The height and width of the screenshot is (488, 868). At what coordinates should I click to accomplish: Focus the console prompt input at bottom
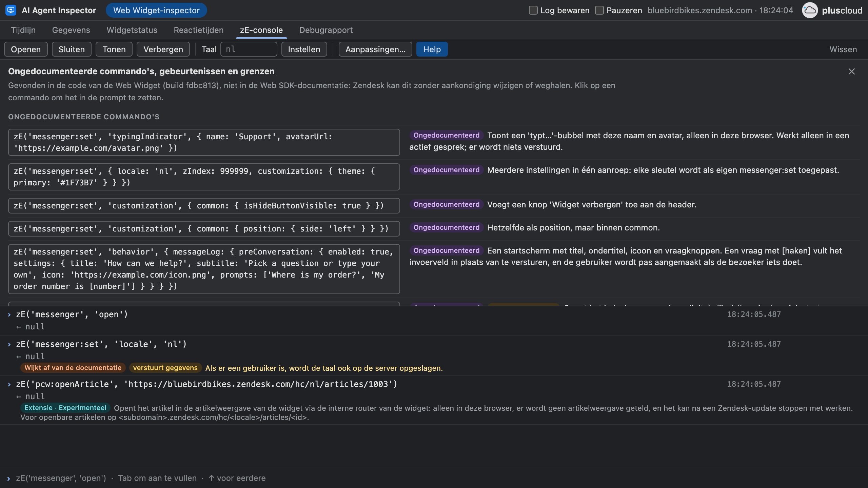click(x=434, y=478)
